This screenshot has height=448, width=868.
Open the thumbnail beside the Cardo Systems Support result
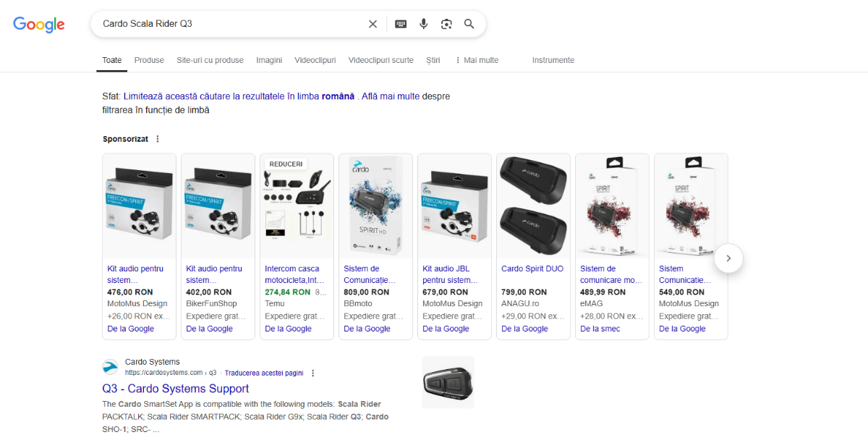click(x=448, y=382)
